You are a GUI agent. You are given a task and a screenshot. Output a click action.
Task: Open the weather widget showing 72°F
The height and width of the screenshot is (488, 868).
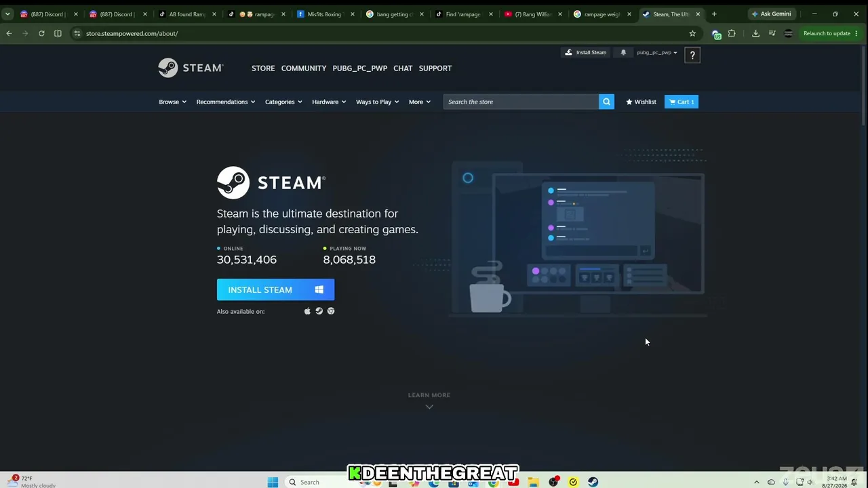pyautogui.click(x=31, y=481)
